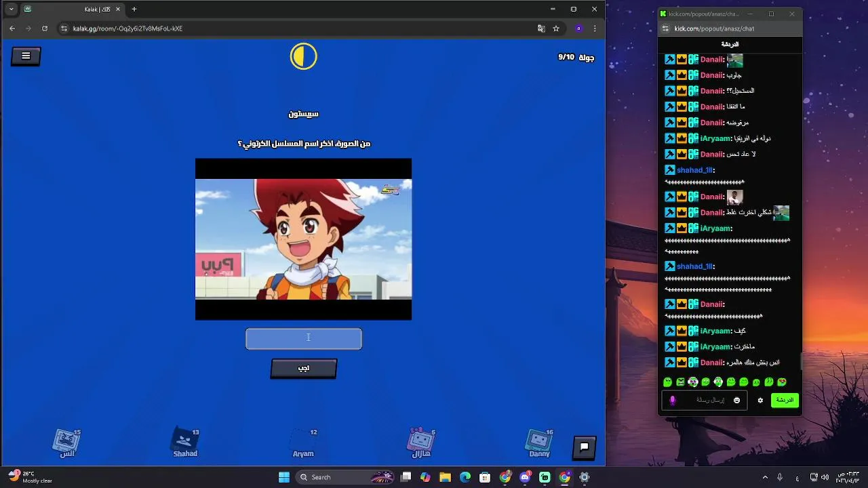The image size is (868, 488).
Task: Open Microsoft Store from the taskbar
Action: [x=485, y=477]
